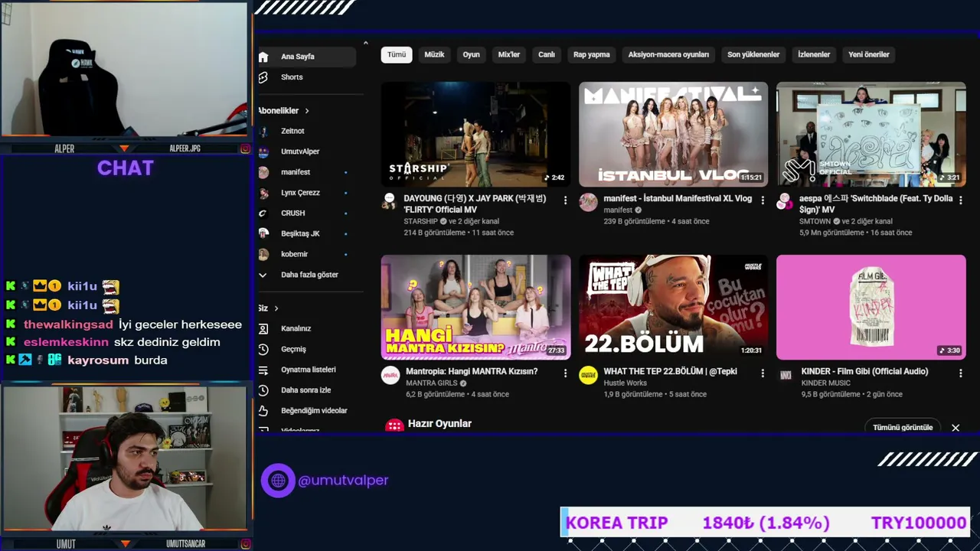The image size is (980, 551).
Task: Play the HANGİ MANTRA KIZISIN thumbnail
Action: click(475, 307)
